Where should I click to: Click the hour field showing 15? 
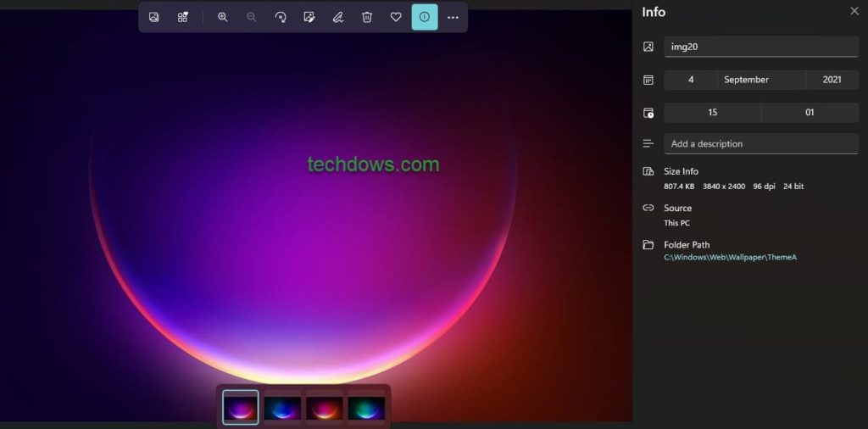[712, 113]
